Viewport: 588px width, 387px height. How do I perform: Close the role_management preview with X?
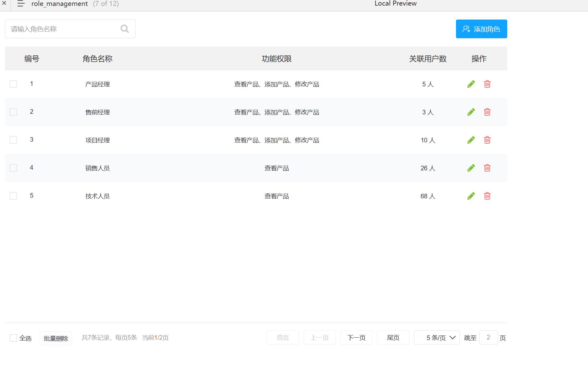coord(4,3)
